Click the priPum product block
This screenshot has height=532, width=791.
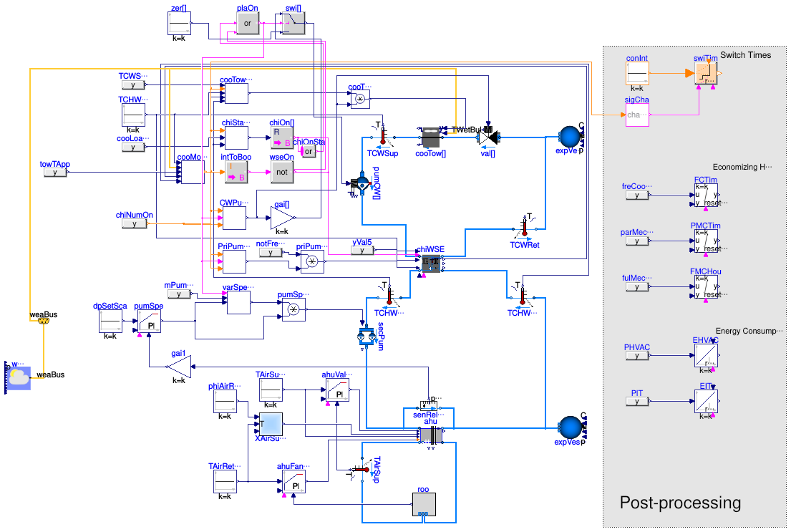point(312,261)
